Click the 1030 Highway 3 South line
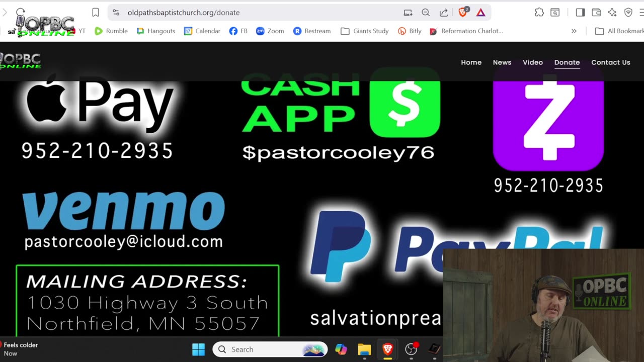 [147, 303]
